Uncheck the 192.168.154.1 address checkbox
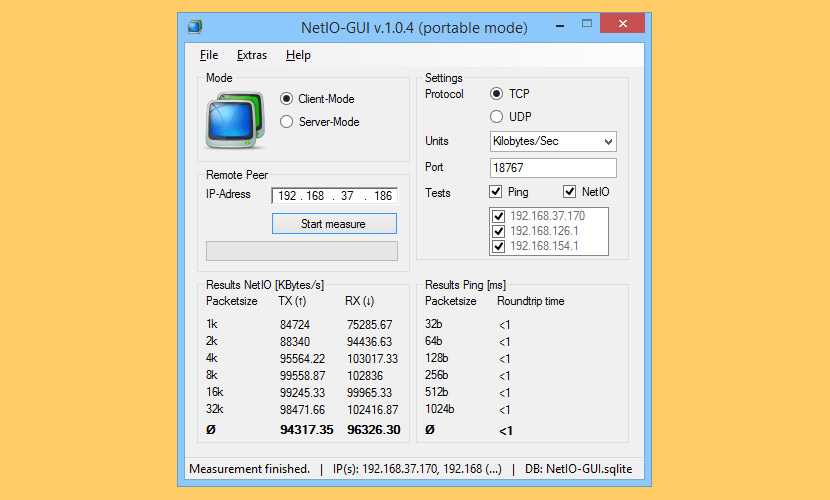Image resolution: width=830 pixels, height=500 pixels. 498,246
